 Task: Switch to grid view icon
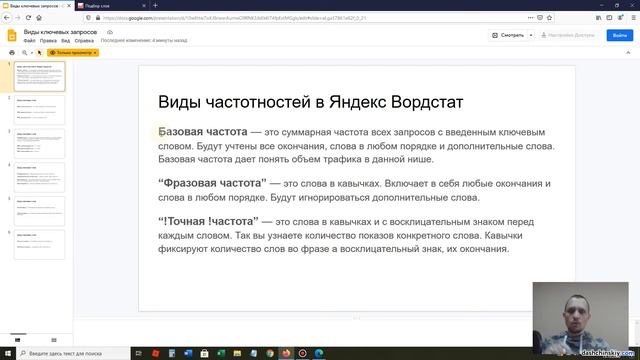pyautogui.click(x=54, y=340)
